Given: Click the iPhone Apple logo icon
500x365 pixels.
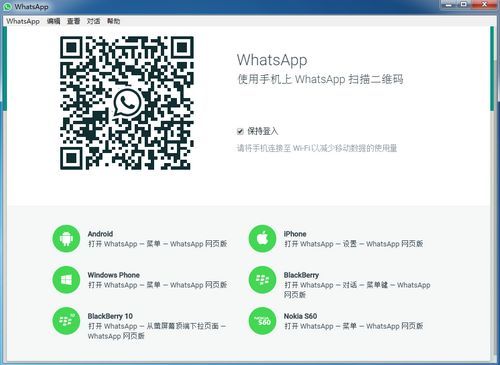Looking at the screenshot, I should coord(262,238).
